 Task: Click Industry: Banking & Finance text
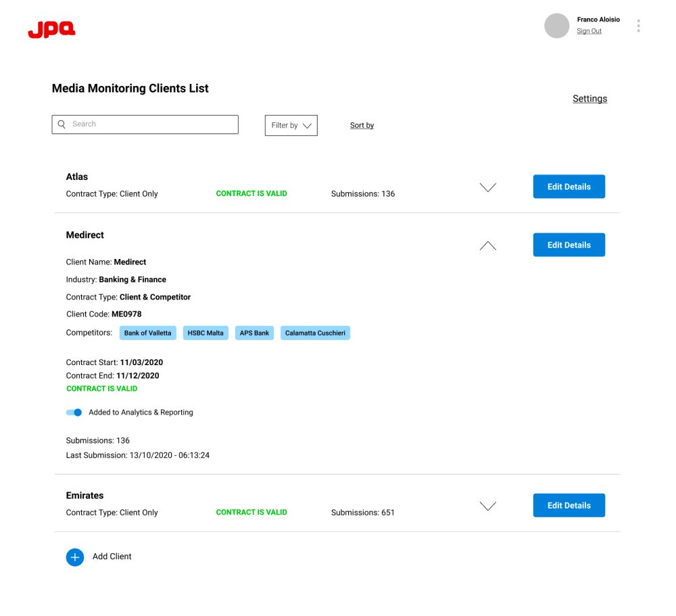click(x=116, y=279)
